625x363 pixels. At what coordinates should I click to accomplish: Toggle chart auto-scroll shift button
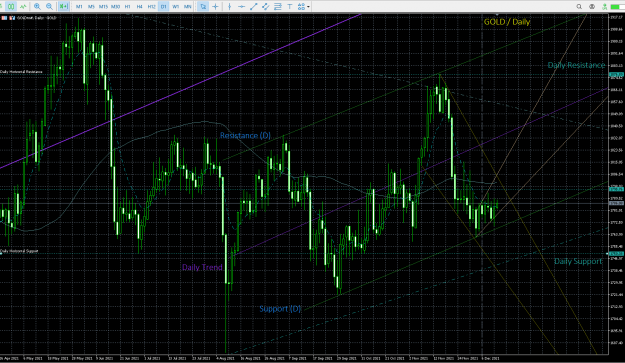point(64,6)
